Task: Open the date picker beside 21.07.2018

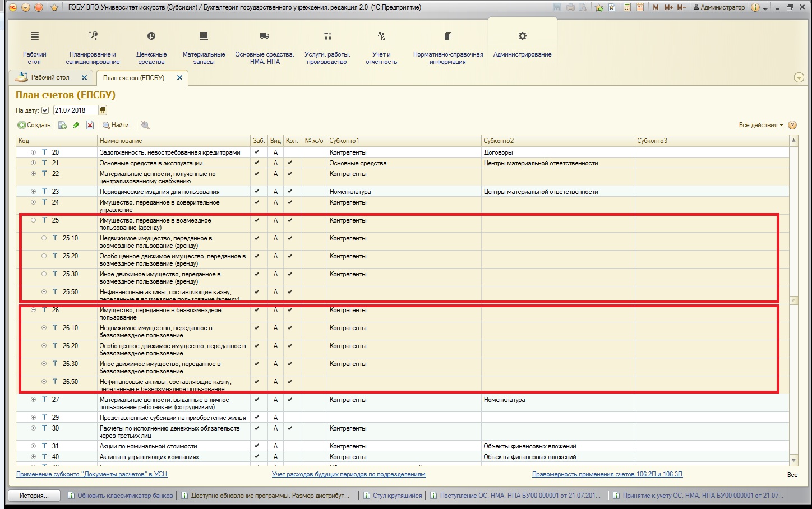Action: pyautogui.click(x=103, y=110)
